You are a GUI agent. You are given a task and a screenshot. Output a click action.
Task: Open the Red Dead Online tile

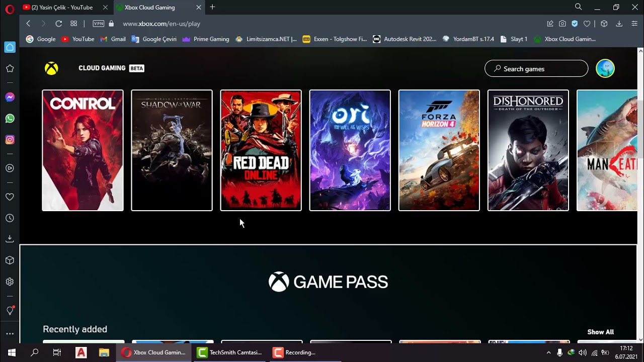(261, 150)
